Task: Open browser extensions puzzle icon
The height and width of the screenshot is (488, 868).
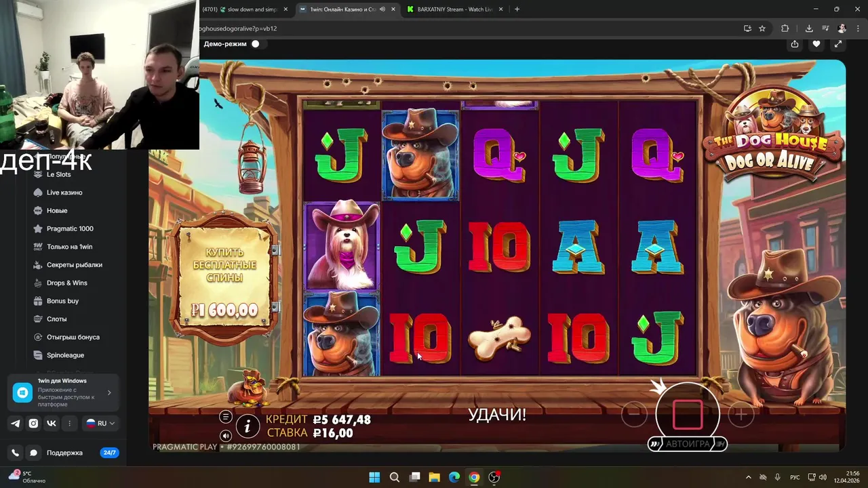Action: 785,28
